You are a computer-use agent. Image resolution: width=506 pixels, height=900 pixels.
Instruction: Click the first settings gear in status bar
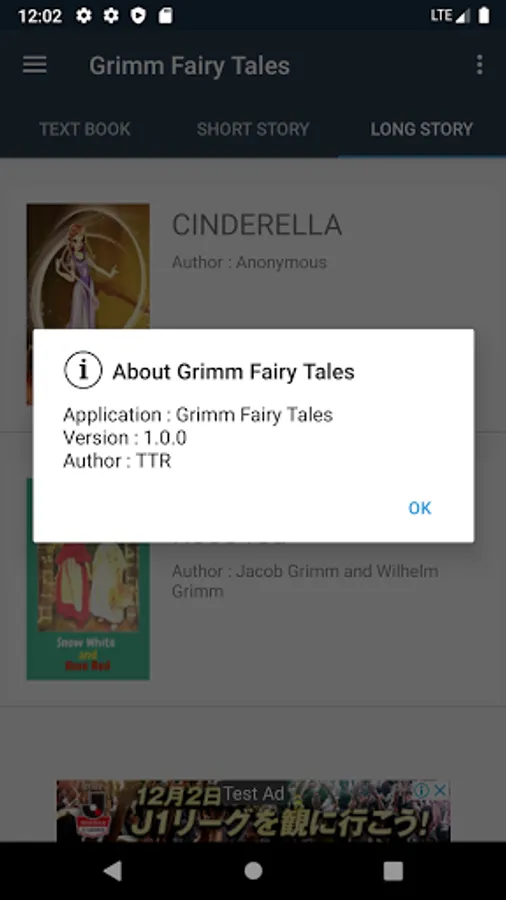[x=84, y=15]
